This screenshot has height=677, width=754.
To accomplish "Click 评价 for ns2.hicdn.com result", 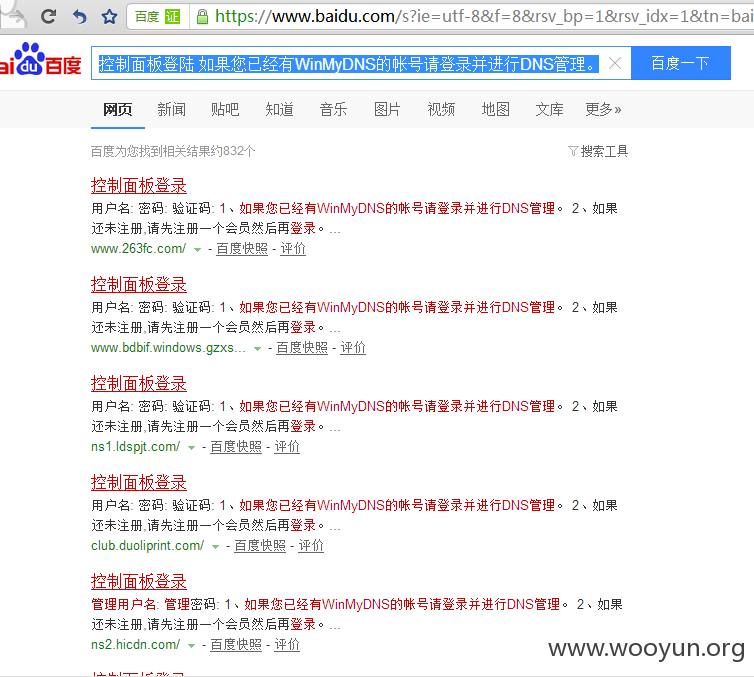I will 287,645.
